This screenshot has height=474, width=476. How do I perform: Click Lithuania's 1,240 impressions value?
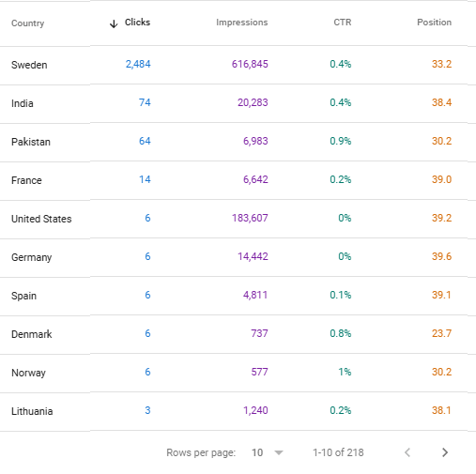[255, 410]
